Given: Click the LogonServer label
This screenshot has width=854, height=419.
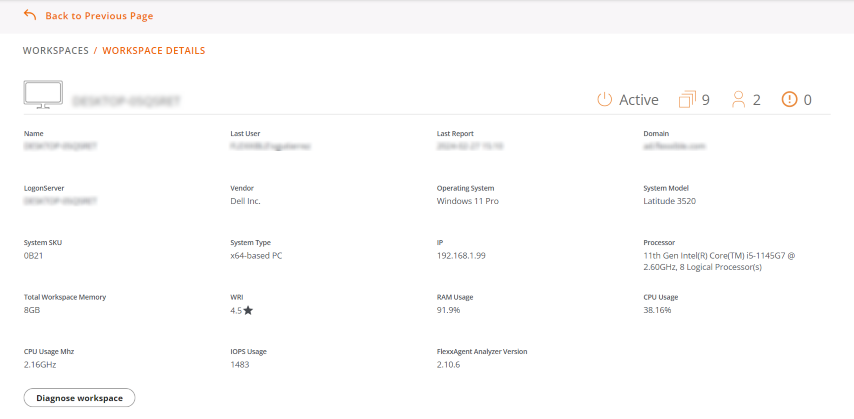Looking at the screenshot, I should 44,189.
